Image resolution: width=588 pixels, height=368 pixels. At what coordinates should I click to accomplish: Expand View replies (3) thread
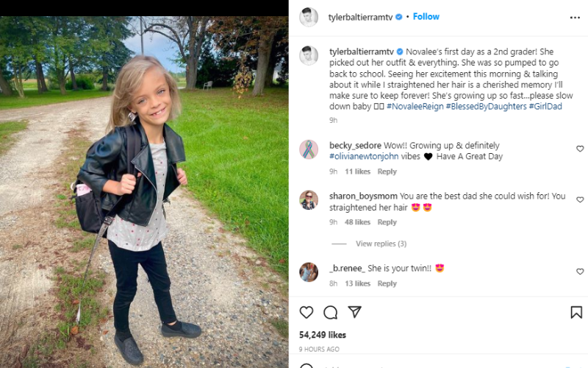pyautogui.click(x=381, y=244)
